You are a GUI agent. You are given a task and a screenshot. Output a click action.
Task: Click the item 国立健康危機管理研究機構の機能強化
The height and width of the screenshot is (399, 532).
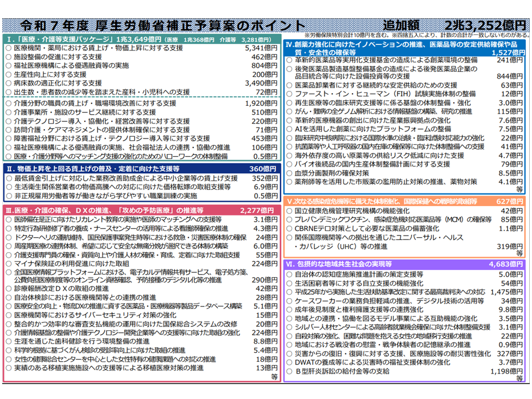(x=352, y=211)
